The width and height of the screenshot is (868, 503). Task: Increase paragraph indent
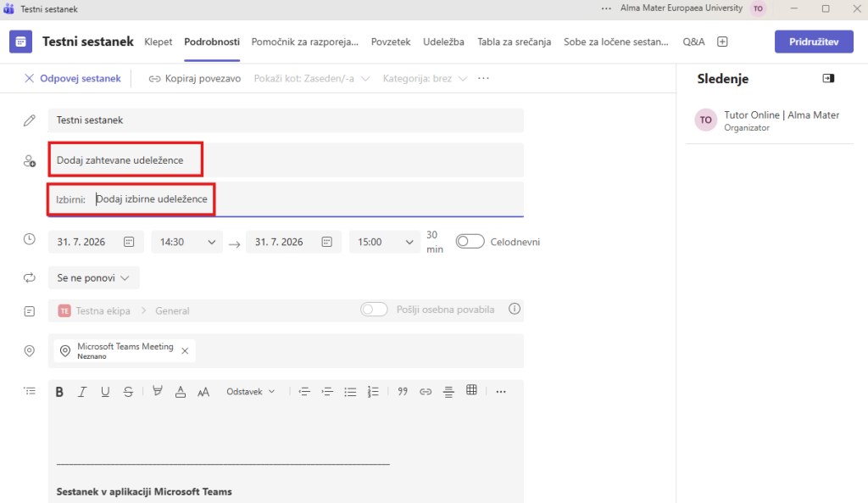(x=327, y=392)
